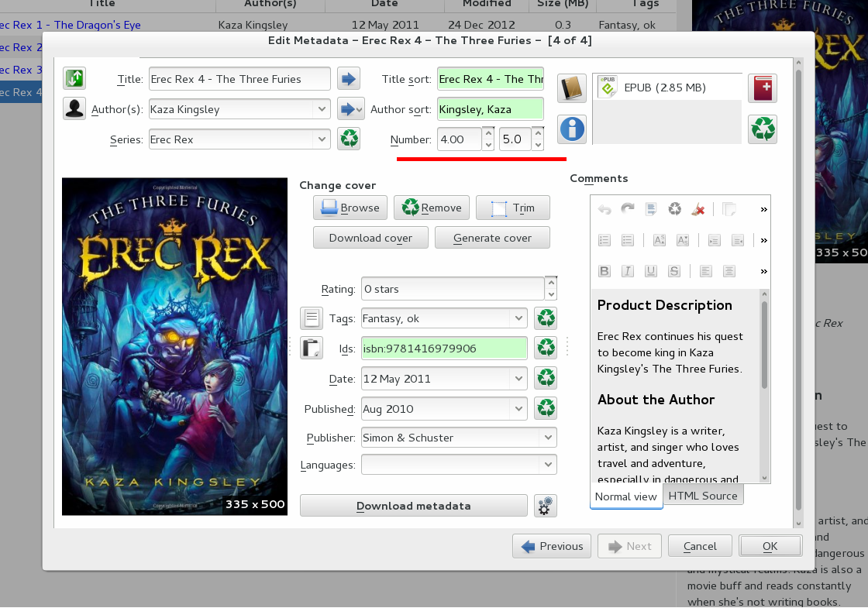
Task: Remove formatting with the grey recycle icon
Action: (675, 209)
